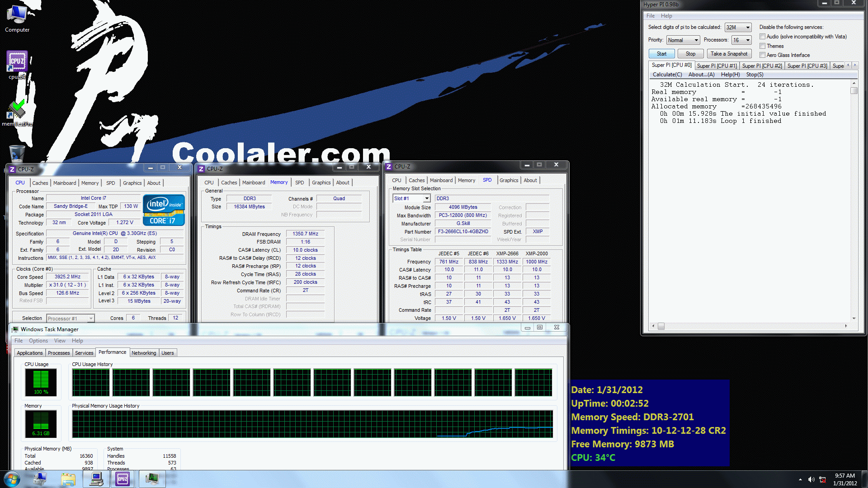Switch to Services tab in Task Manager
This screenshot has width=868, height=488.
84,353
